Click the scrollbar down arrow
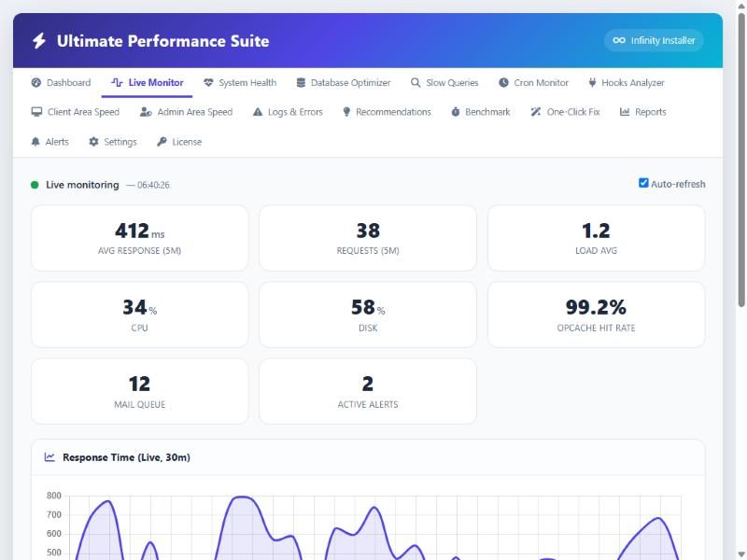 [x=741, y=554]
